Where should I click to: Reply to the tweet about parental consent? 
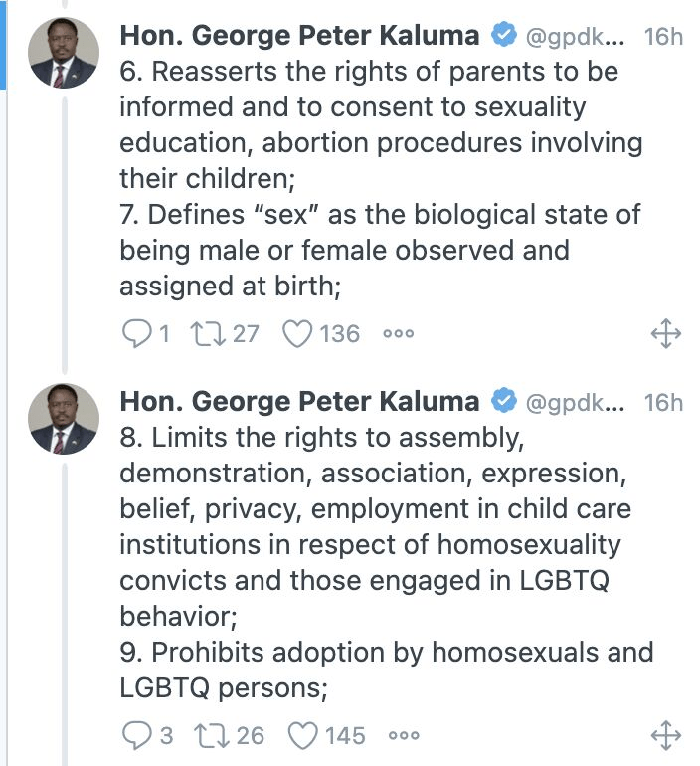(135, 333)
